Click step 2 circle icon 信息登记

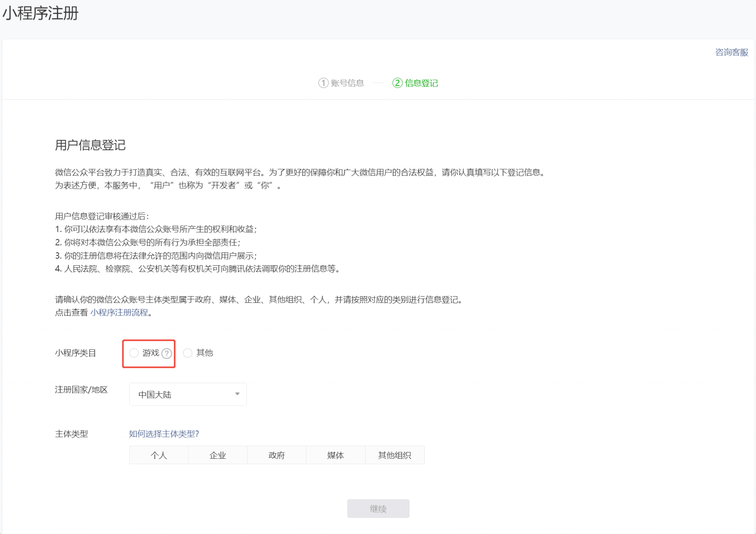397,83
